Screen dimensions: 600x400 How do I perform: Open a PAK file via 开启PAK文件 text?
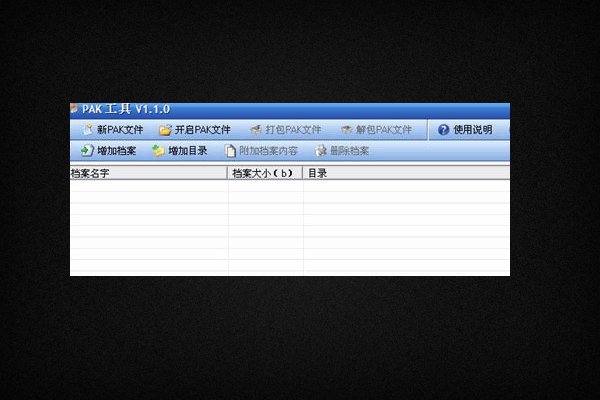point(203,130)
